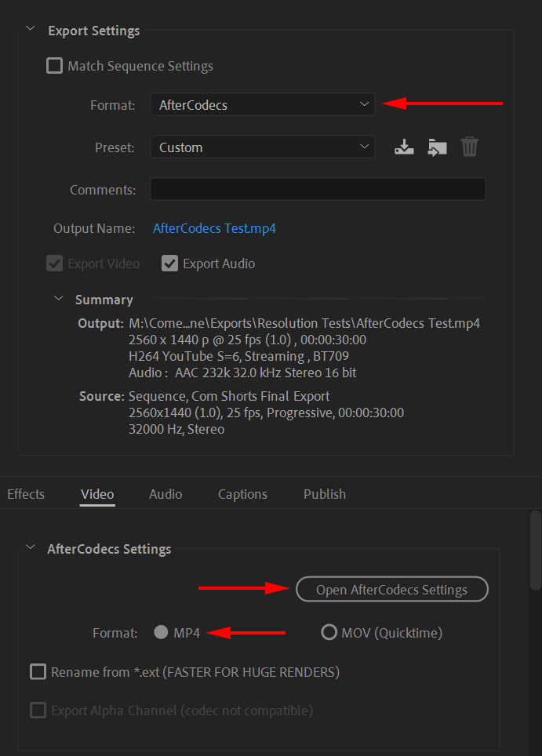Viewport: 542px width, 756px height.
Task: Switch output format to MOV (Quicktime)
Action: tap(329, 632)
